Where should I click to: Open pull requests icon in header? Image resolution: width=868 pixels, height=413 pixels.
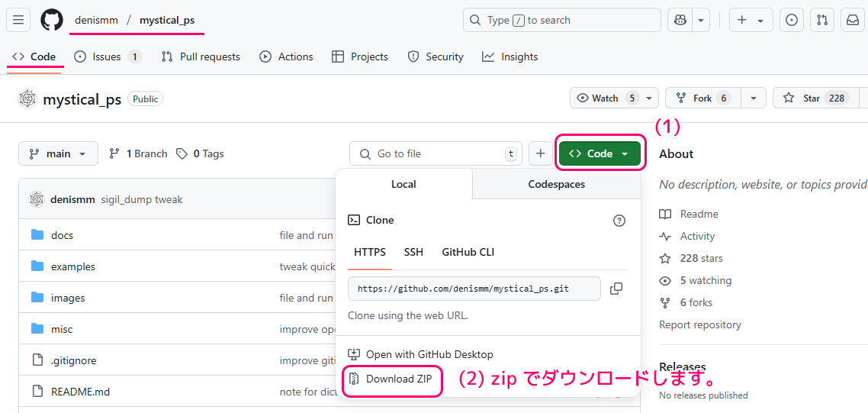click(x=822, y=20)
